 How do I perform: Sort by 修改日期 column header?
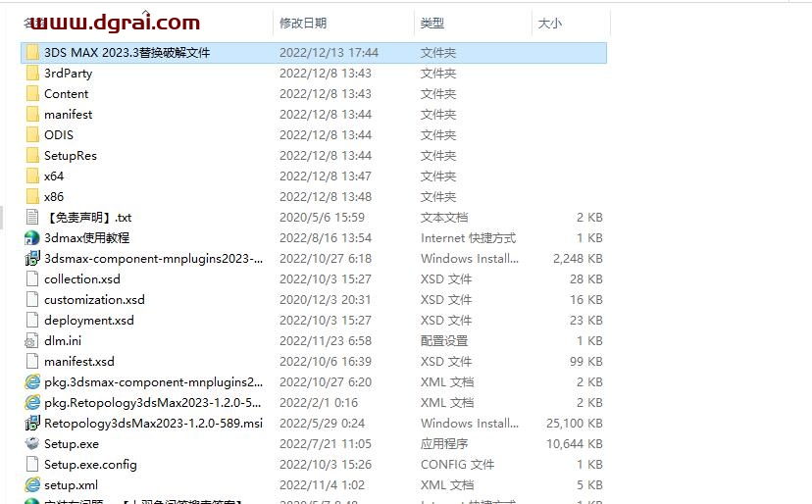pyautogui.click(x=303, y=23)
